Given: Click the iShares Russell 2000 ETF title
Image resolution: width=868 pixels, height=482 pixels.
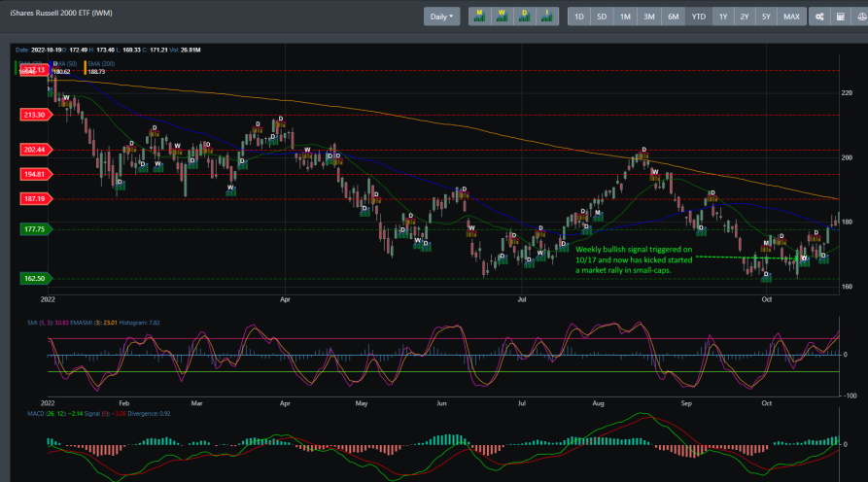Looking at the screenshot, I should point(61,13).
